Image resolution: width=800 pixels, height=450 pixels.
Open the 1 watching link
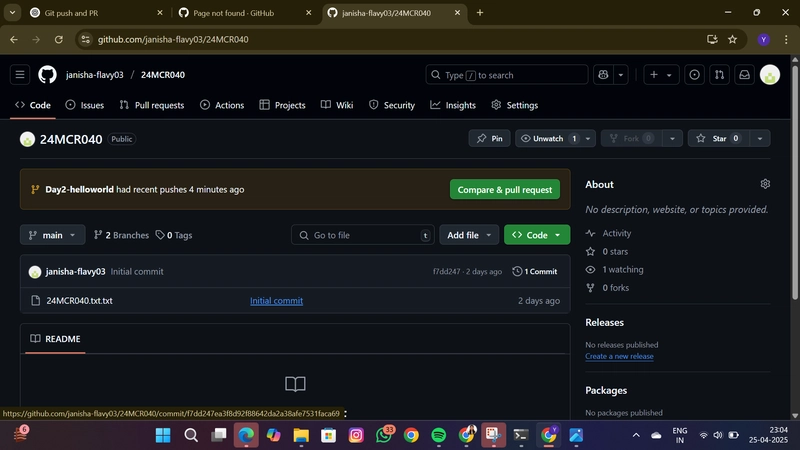pos(615,269)
